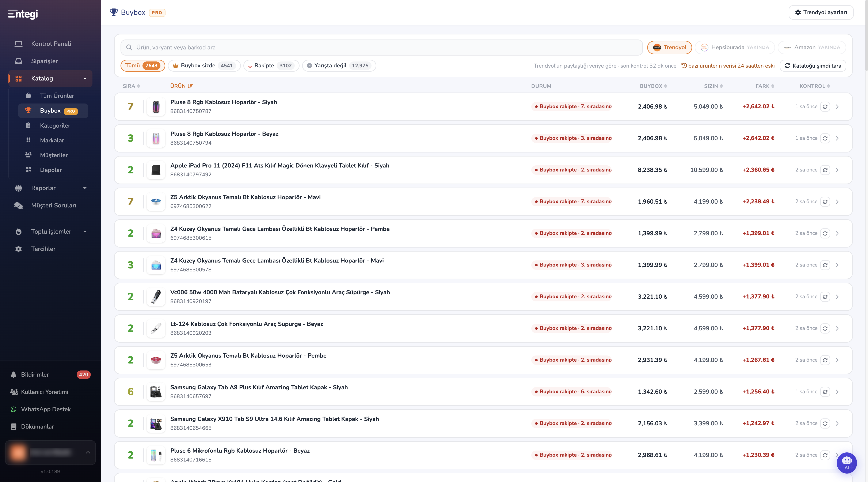Go to Depolar page
This screenshot has height=482, width=868.
click(51, 170)
